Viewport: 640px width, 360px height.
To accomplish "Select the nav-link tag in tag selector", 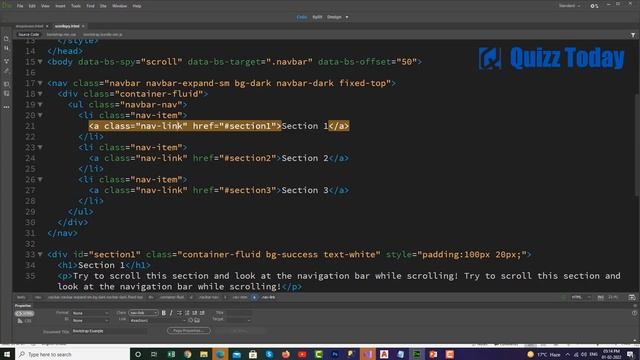I will click(x=268, y=298).
